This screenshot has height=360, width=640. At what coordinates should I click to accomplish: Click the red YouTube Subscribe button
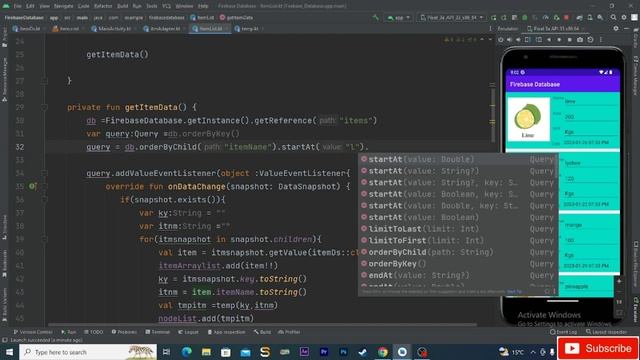pos(598,348)
